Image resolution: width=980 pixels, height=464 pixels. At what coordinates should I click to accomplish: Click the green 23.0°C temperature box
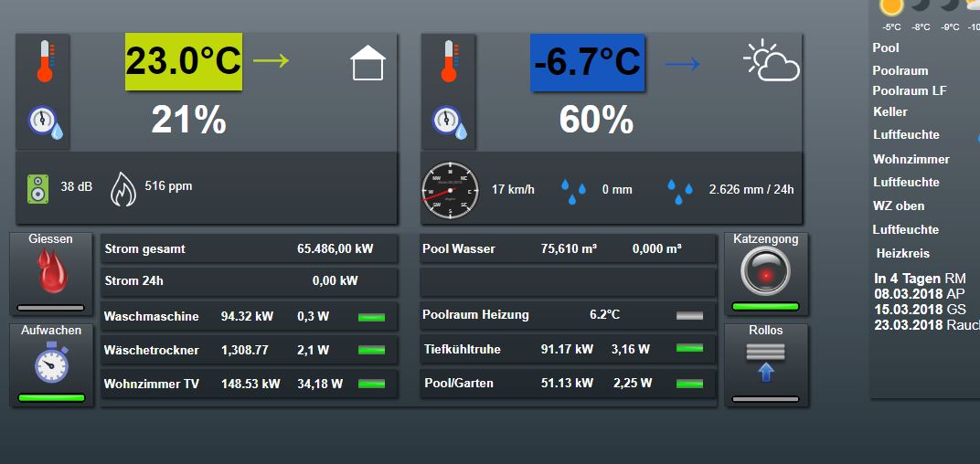pos(184,62)
